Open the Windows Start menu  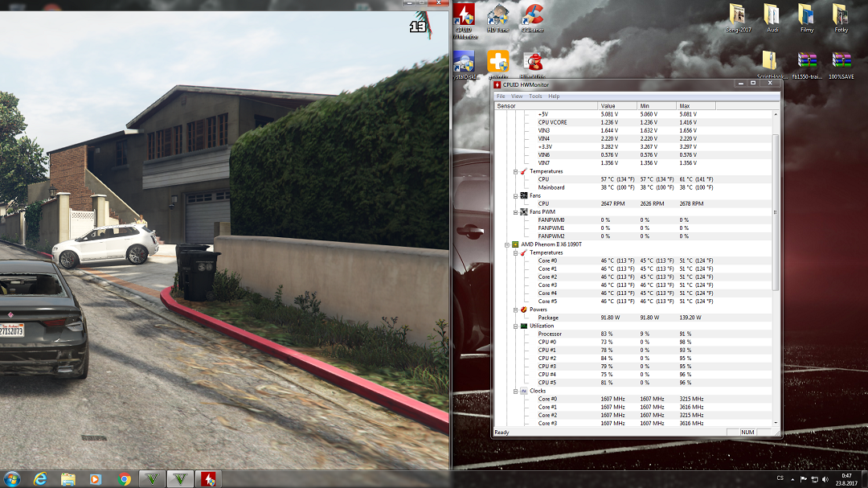click(x=11, y=479)
